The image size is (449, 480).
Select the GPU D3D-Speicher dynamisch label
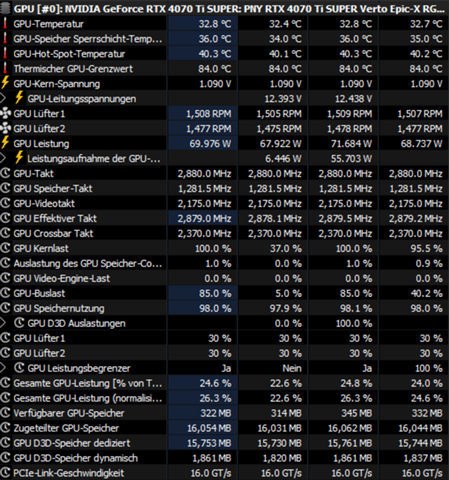[x=75, y=458]
